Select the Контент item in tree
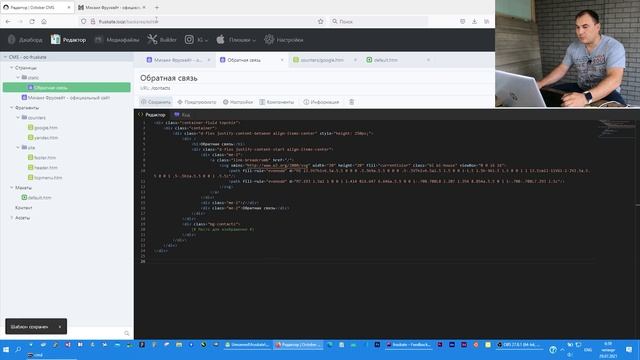Viewport: 640px width, 360px height. (x=24, y=208)
